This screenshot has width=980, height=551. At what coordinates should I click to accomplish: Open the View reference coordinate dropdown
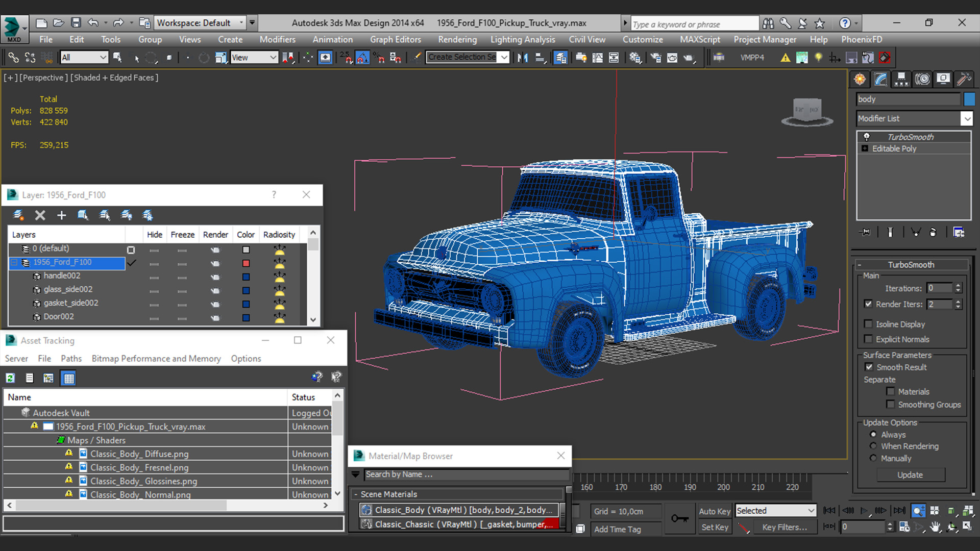(254, 58)
